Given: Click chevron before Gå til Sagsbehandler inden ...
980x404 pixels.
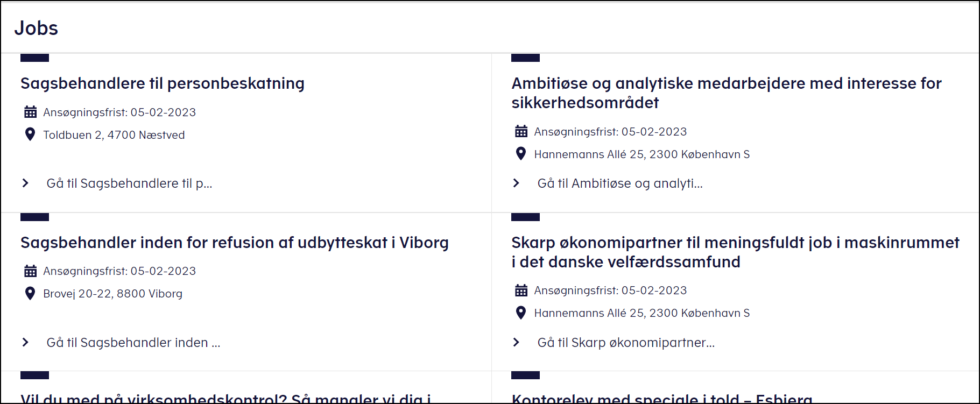Looking at the screenshot, I should [x=25, y=342].
